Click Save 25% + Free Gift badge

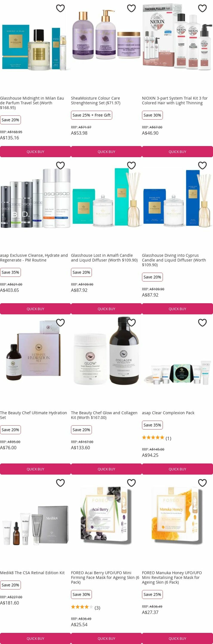(x=91, y=115)
